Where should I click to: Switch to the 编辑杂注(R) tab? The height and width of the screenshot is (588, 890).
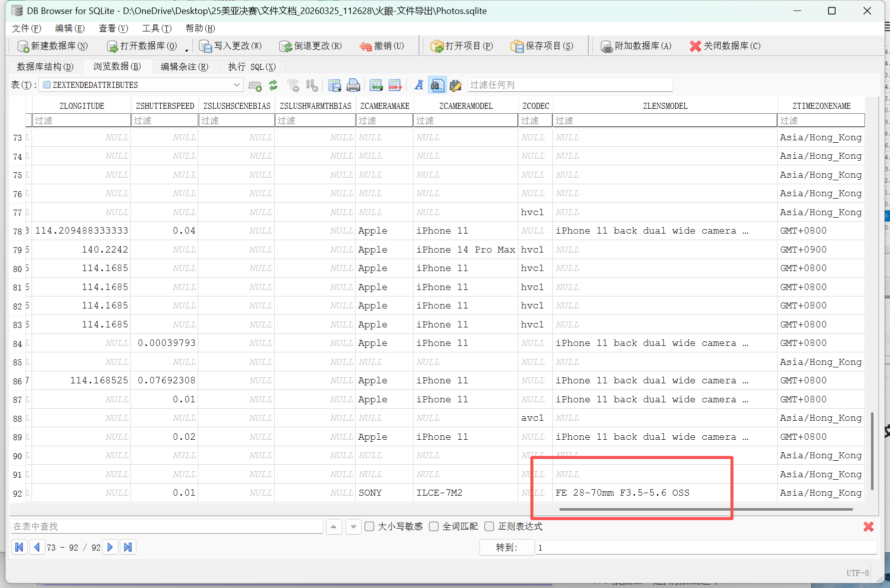pyautogui.click(x=184, y=66)
